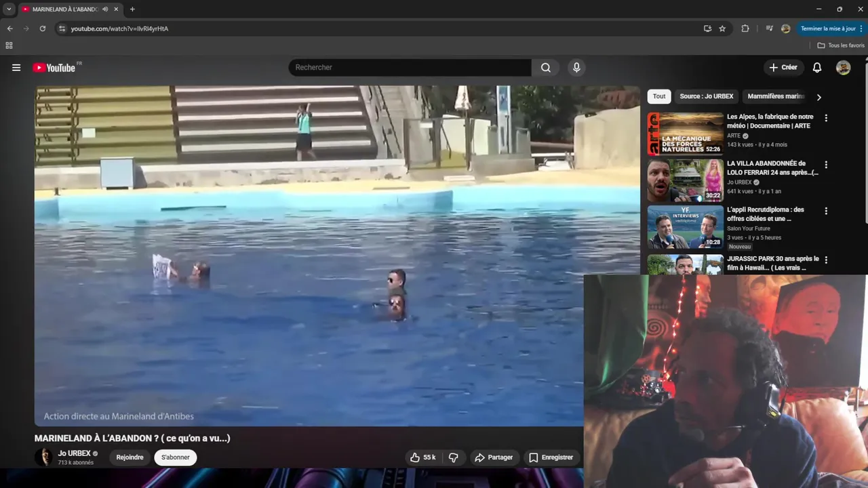Open JURASSIC PARK 30 ans après title
Viewport: 868px width, 488px height.
click(773, 263)
